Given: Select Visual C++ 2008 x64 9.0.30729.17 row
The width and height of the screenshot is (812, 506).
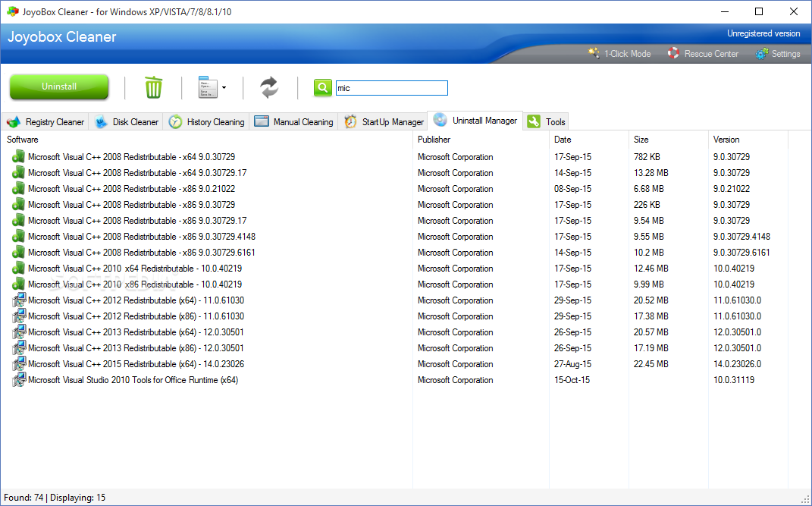Looking at the screenshot, I should 393,173.
